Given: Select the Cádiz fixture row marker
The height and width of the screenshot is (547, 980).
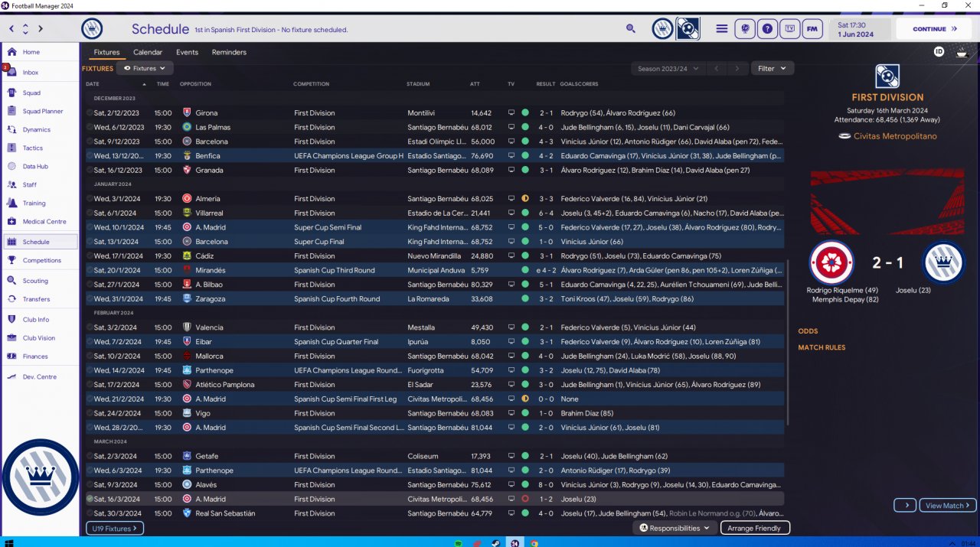Looking at the screenshot, I should click(90, 256).
